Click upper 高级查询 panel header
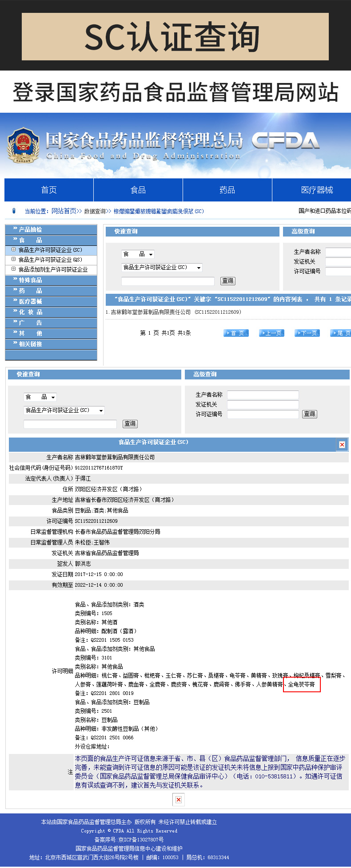 tap(317, 232)
